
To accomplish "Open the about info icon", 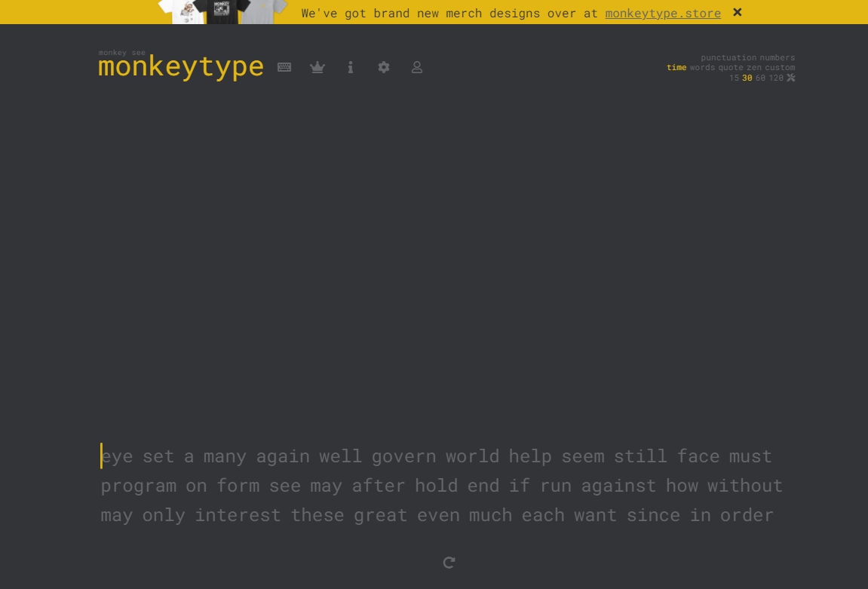I will coord(351,67).
